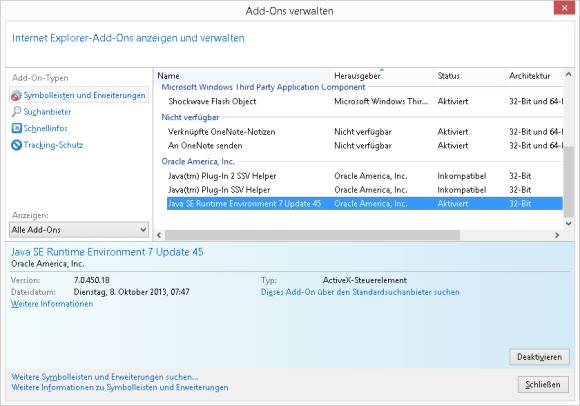Viewport: 580px width, 406px height.
Task: Close the Add-Ons verwalten window
Action: (x=564, y=7)
